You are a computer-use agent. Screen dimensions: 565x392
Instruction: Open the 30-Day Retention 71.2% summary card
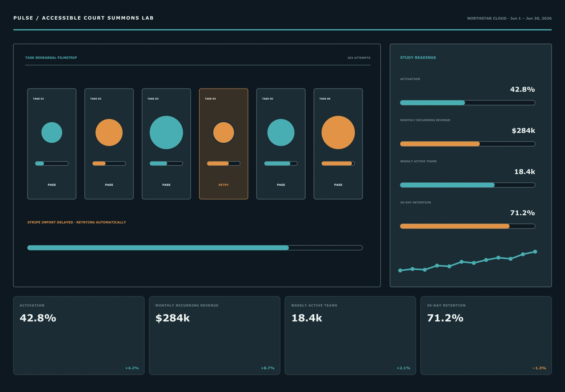(486, 336)
